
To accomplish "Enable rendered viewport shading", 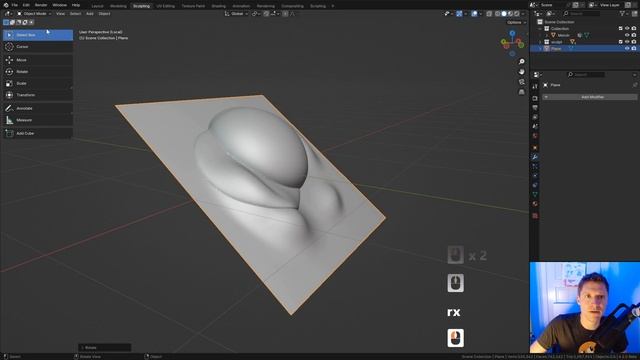I will tap(517, 14).
